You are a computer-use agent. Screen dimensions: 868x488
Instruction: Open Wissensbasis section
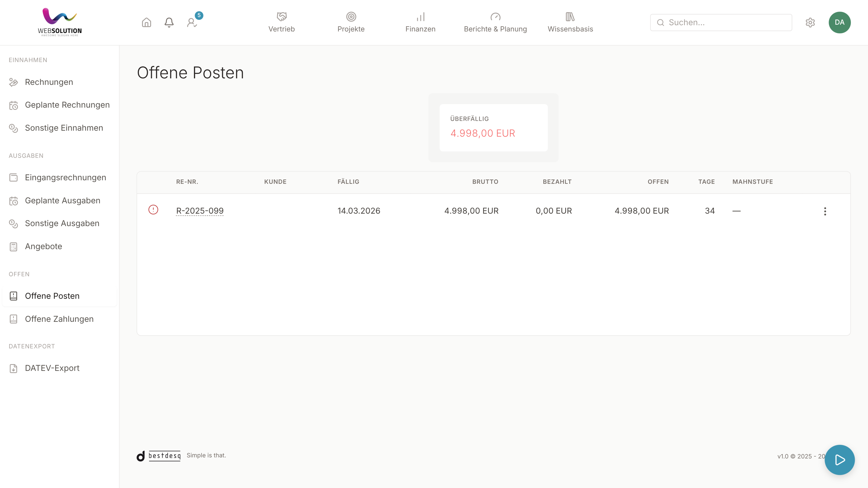(570, 22)
